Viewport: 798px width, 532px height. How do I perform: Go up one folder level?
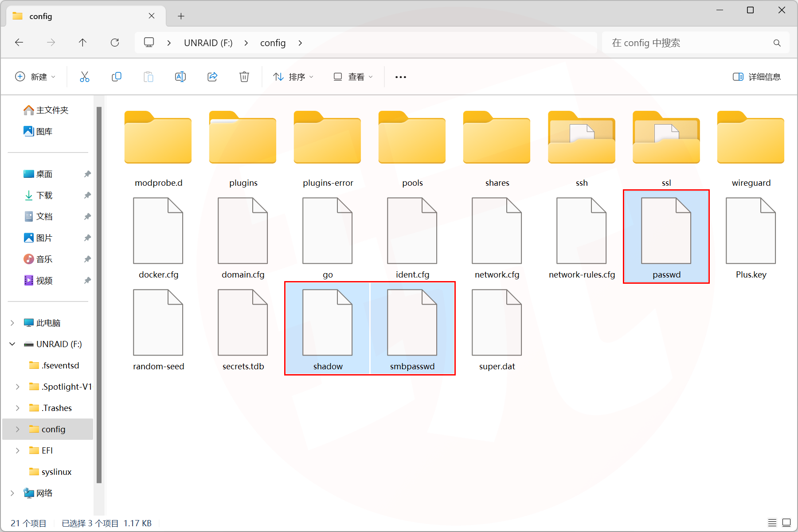(x=82, y=43)
